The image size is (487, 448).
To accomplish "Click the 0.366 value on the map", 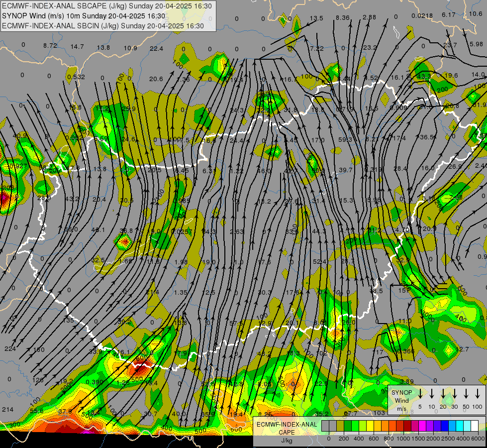I will [406, 351].
